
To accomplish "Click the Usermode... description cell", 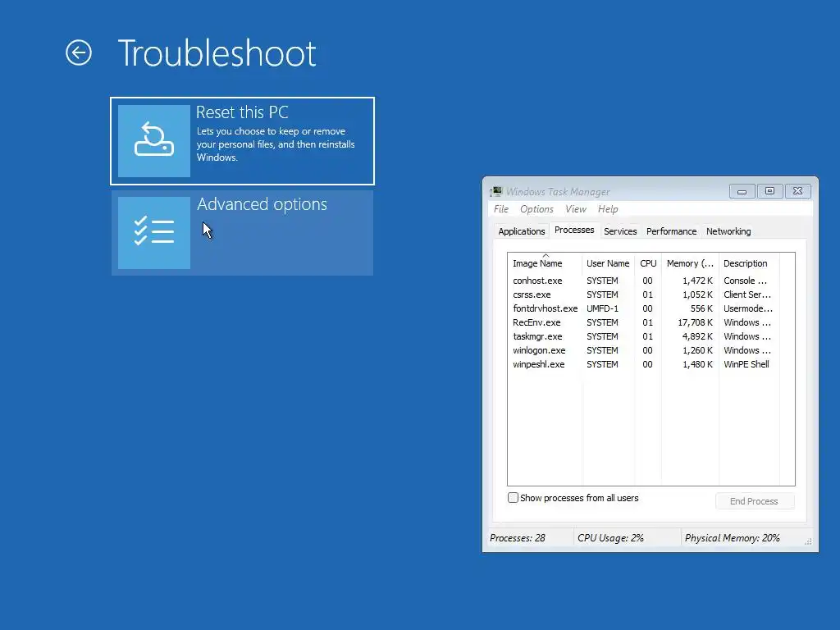I will pos(748,308).
